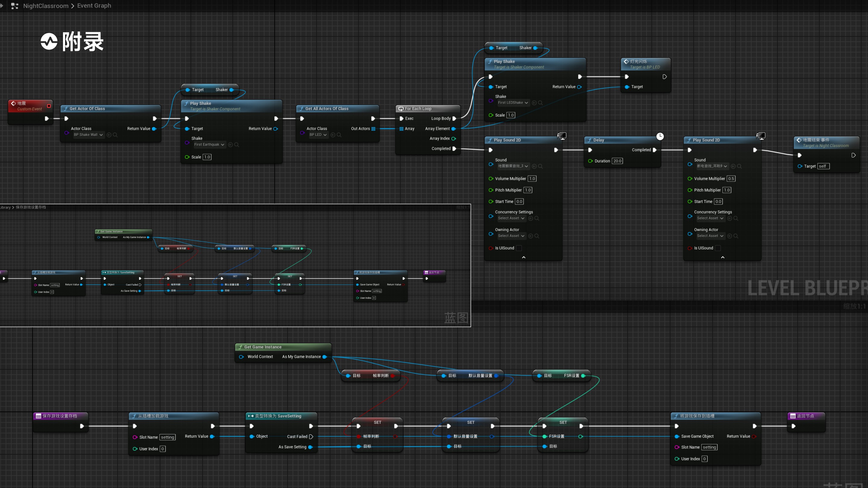Click the blueprint graph icon beside NightClassroom

14,6
